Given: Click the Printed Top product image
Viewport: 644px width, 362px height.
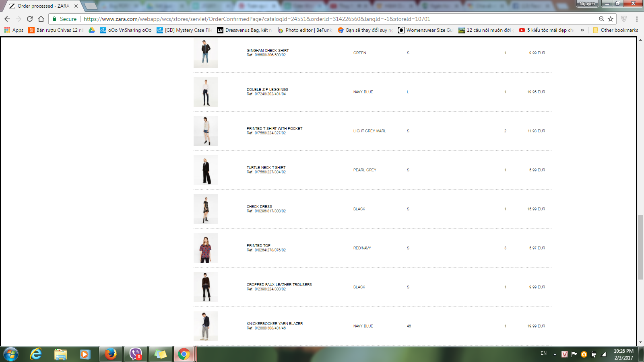Looking at the screenshot, I should click(x=206, y=248).
